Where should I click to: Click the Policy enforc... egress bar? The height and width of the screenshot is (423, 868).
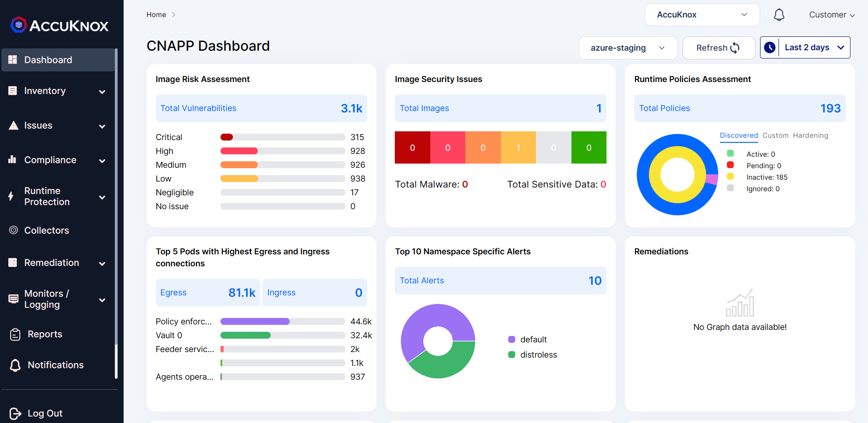tap(283, 322)
